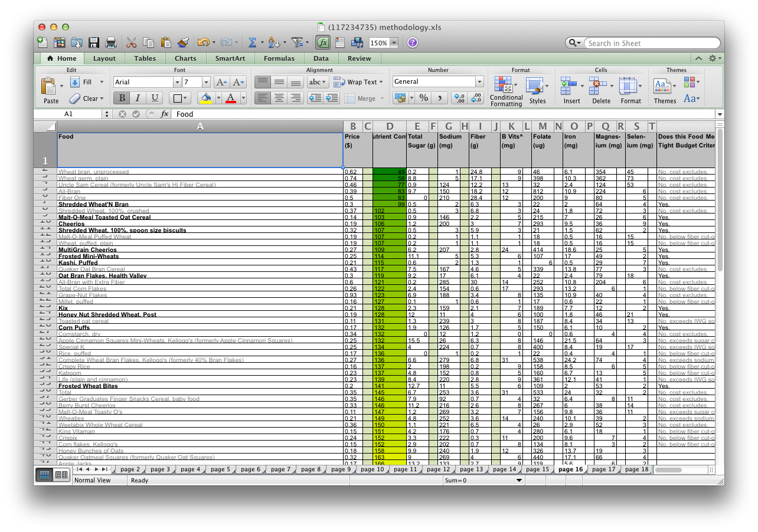Apply percent style to cells

coord(424,98)
